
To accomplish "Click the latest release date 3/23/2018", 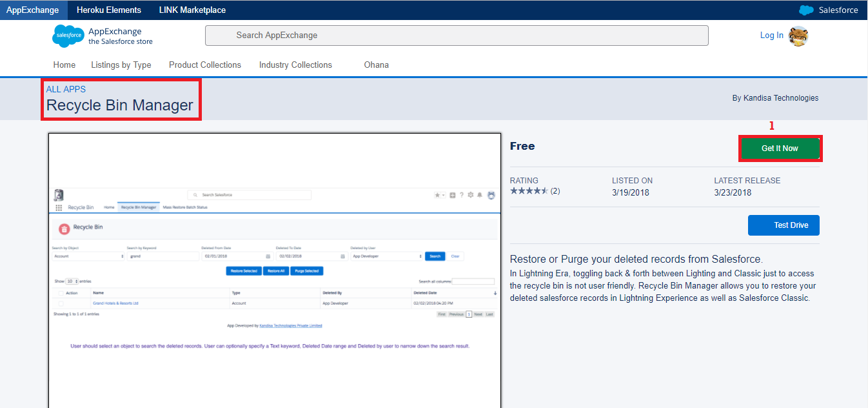I will click(733, 192).
